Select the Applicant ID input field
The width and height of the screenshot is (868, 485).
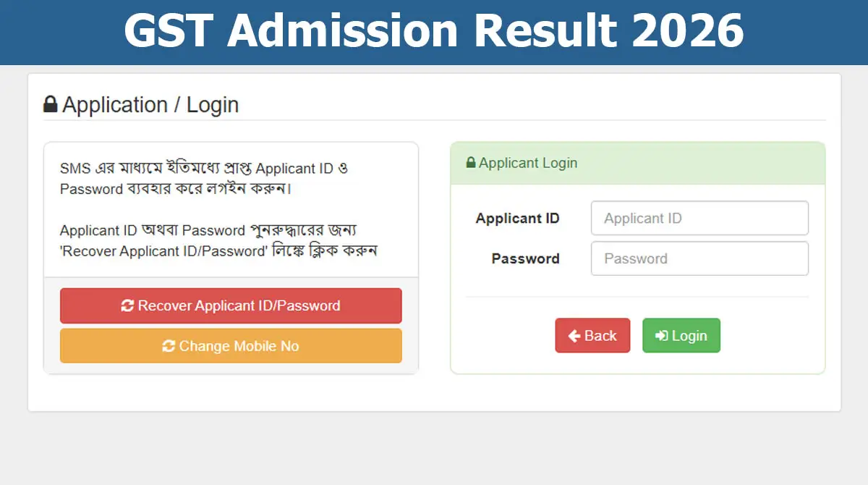pos(699,218)
